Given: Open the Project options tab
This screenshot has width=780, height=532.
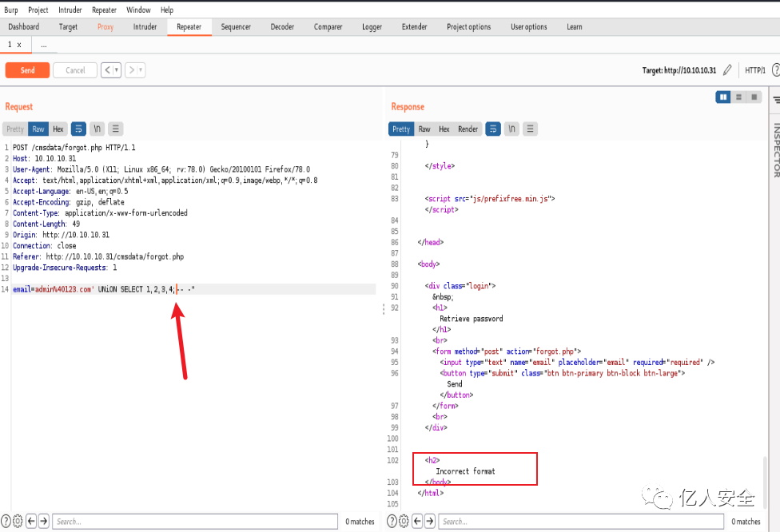Looking at the screenshot, I should point(468,27).
